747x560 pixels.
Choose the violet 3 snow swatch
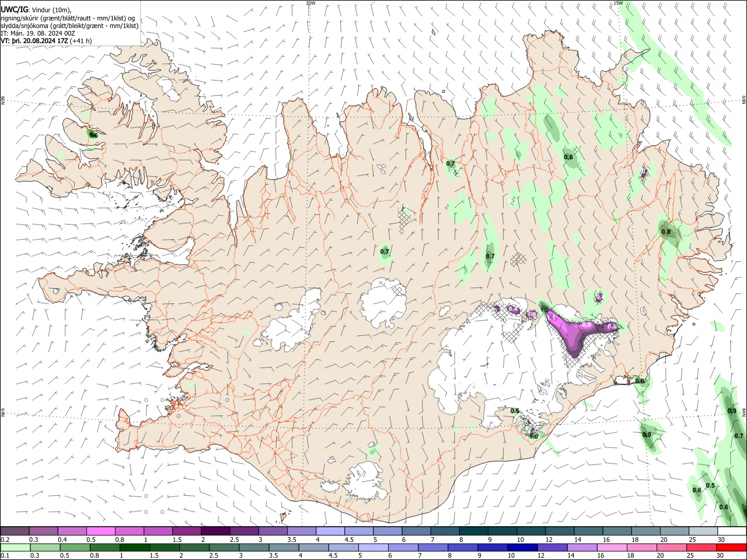pyautogui.click(x=273, y=531)
